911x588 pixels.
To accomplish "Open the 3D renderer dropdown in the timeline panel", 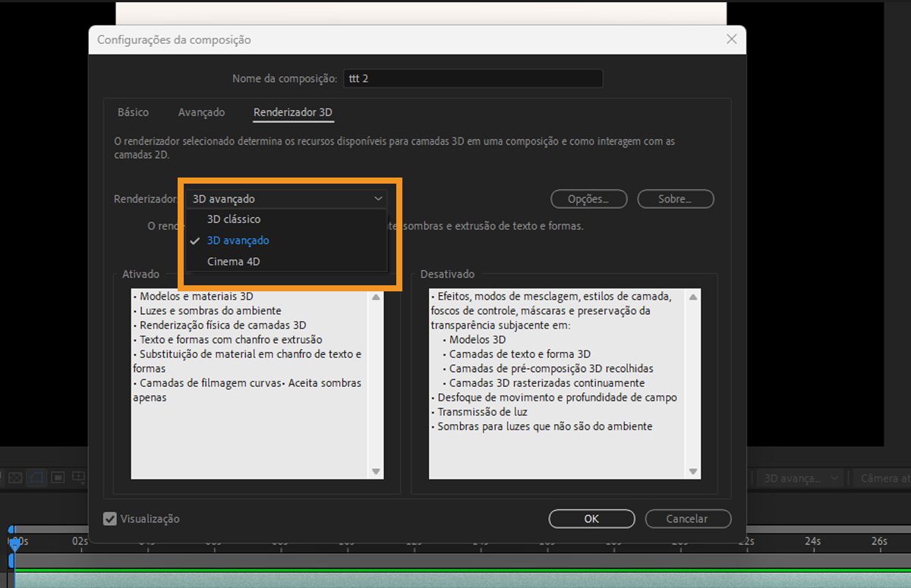I will (799, 478).
